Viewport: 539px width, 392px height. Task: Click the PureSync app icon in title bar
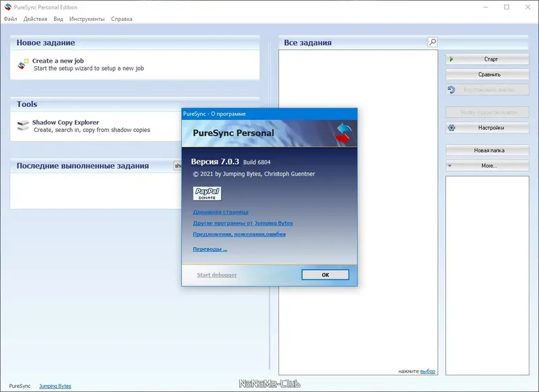click(7, 7)
